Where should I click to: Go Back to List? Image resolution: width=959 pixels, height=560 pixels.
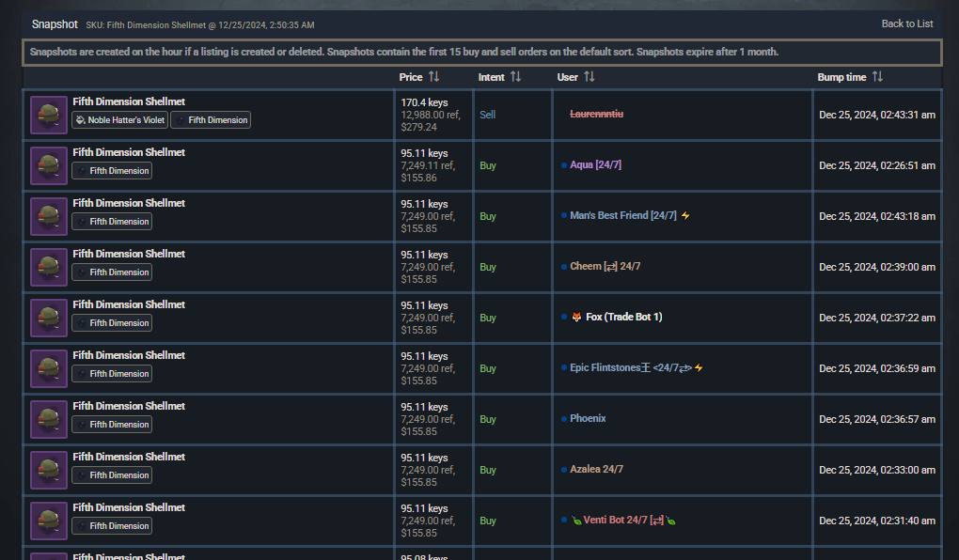point(907,23)
